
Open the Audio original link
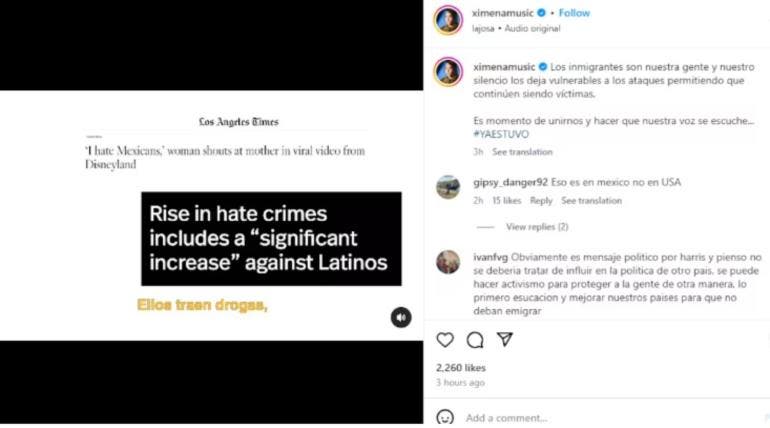point(532,28)
